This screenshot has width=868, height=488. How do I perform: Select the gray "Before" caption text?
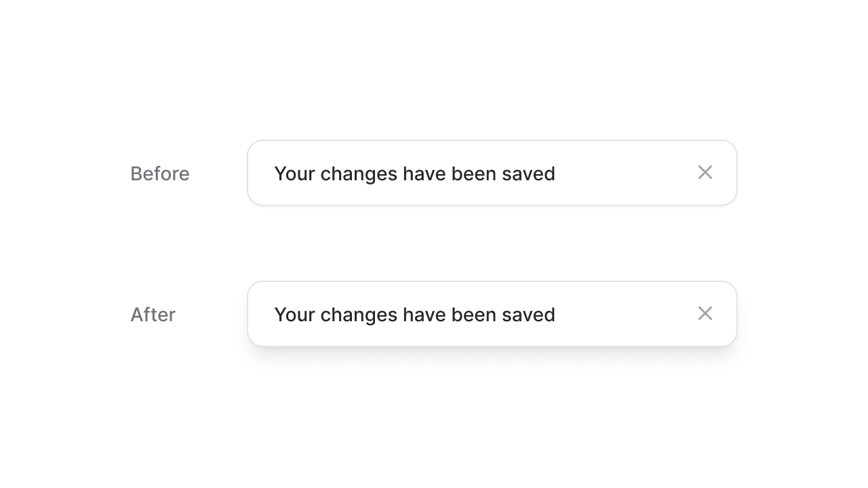[160, 174]
